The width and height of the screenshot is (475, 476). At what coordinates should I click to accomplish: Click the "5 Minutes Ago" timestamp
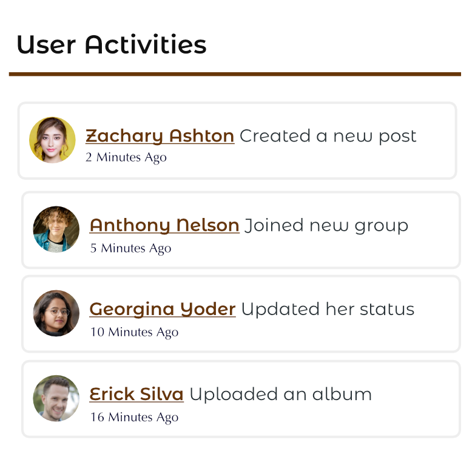[130, 248]
